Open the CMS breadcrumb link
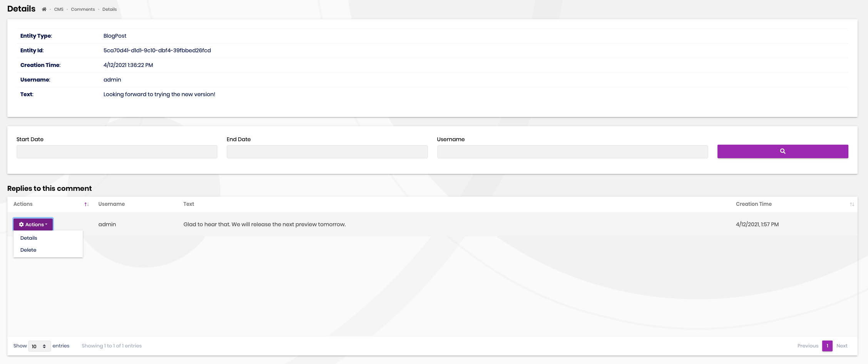This screenshot has width=868, height=364. 59,9
